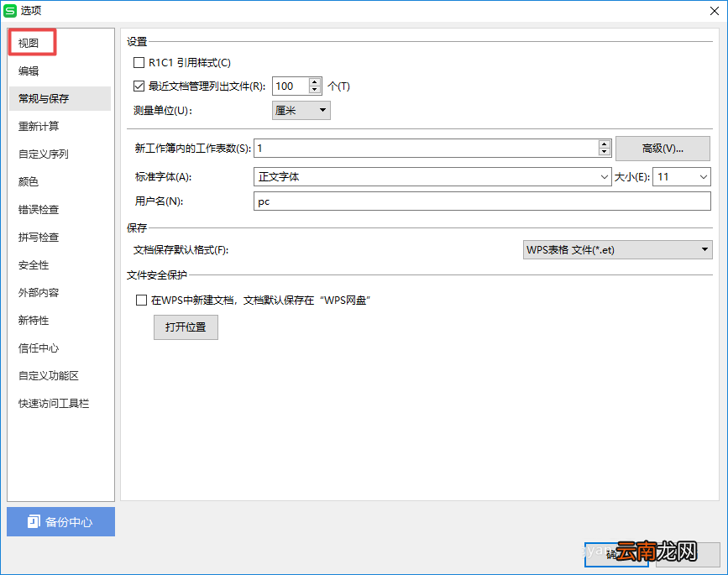Screen dimensions: 728x575
Task: Decrease recent files count with down arrow
Action: 315,90
